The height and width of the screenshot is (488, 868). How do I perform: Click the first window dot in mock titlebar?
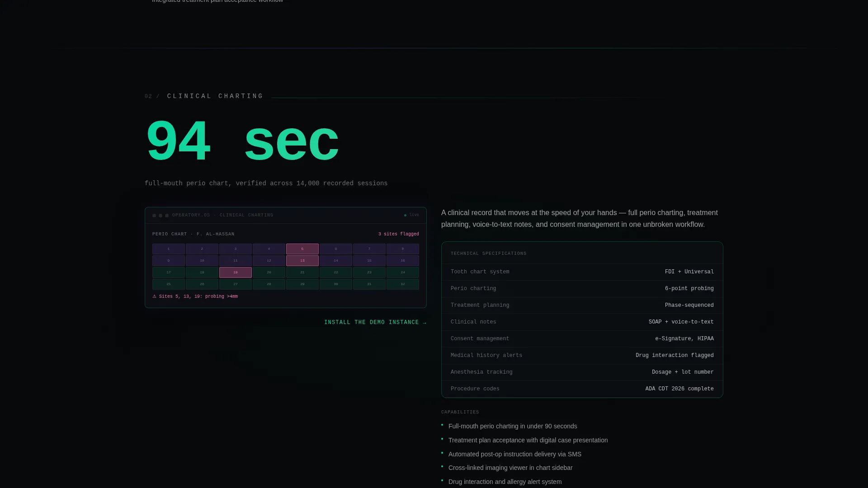point(154,216)
